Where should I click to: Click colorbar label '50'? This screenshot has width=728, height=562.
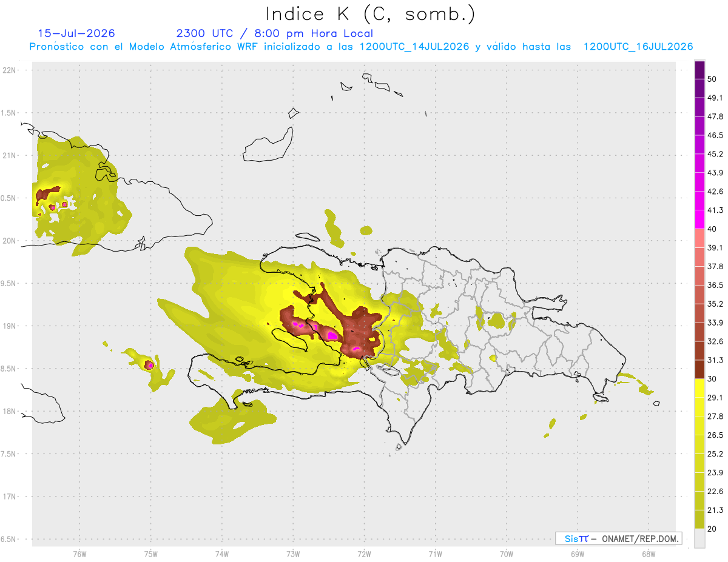pyautogui.click(x=713, y=79)
